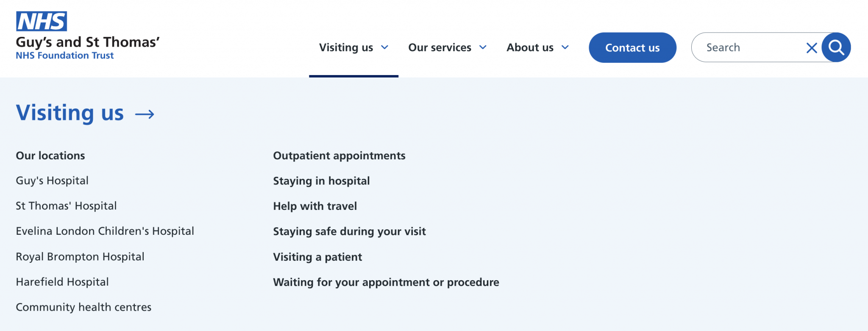Click the NHS logo

(42, 21)
